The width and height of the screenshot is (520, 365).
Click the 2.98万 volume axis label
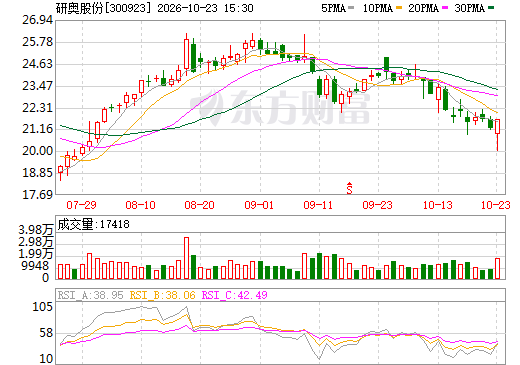pyautogui.click(x=36, y=242)
